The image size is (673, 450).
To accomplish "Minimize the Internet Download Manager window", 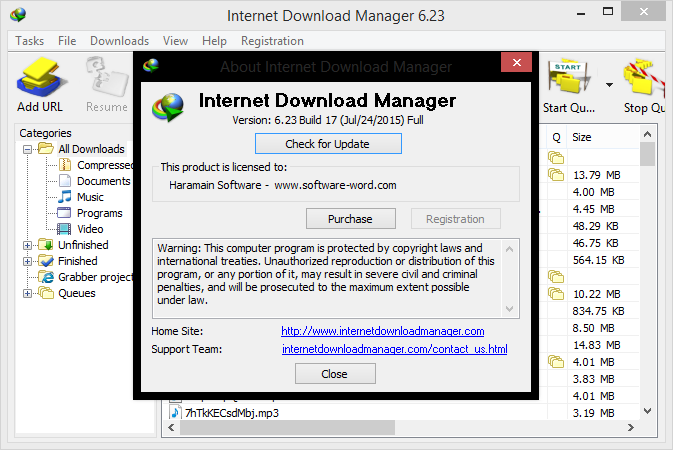I will click(581, 13).
